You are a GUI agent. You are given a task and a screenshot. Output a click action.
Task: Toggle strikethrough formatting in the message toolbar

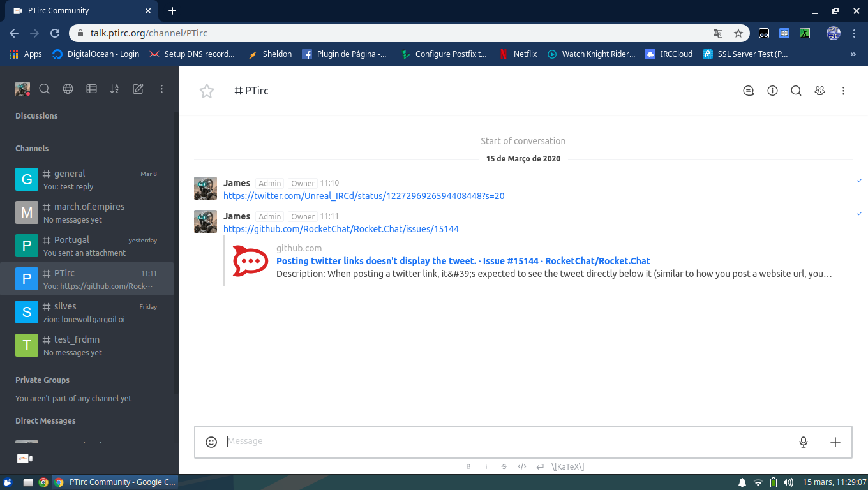click(x=504, y=466)
